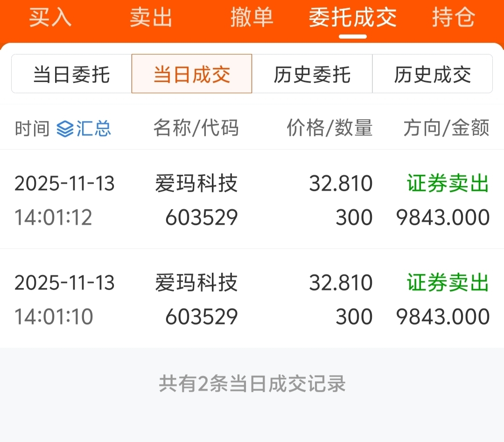Open the 买入 tab
504x442 pixels.
click(50, 18)
